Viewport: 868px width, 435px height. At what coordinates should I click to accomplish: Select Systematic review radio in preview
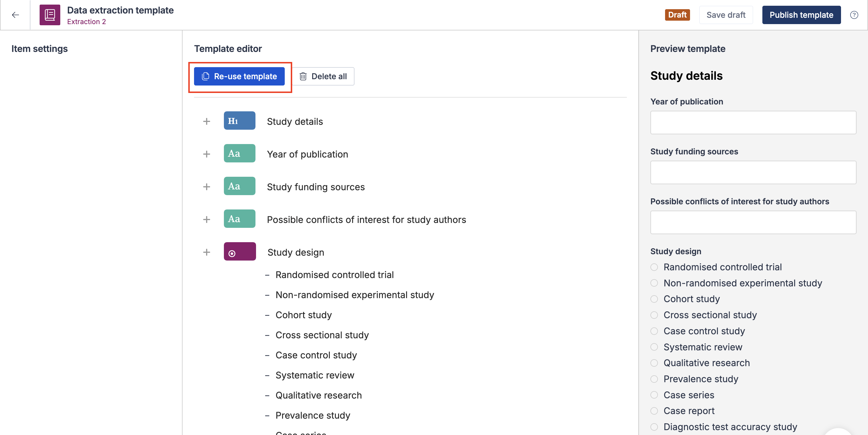coord(654,347)
